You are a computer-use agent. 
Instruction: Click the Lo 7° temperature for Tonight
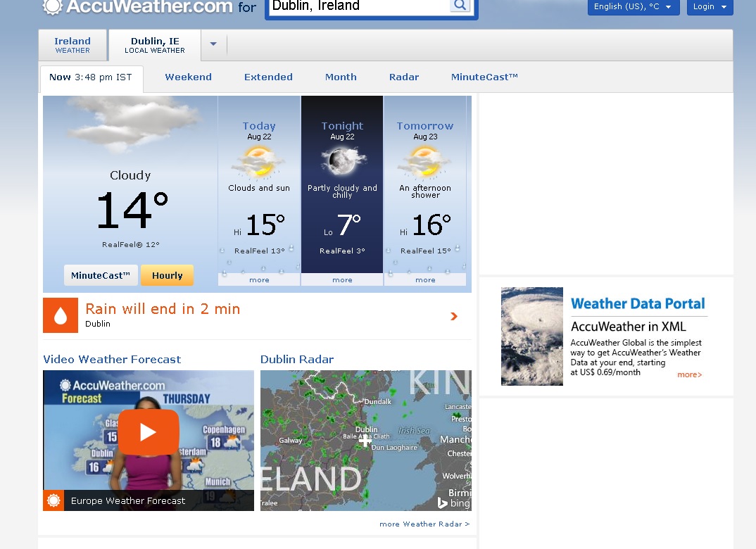pyautogui.click(x=342, y=225)
